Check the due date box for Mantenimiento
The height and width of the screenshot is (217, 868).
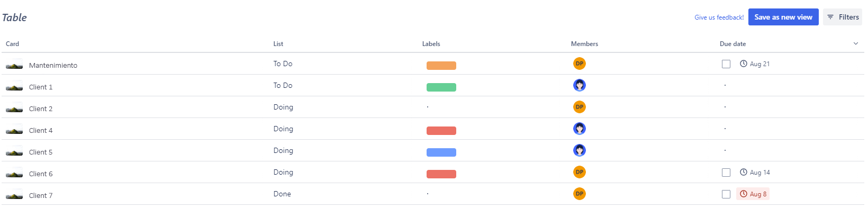pyautogui.click(x=726, y=64)
